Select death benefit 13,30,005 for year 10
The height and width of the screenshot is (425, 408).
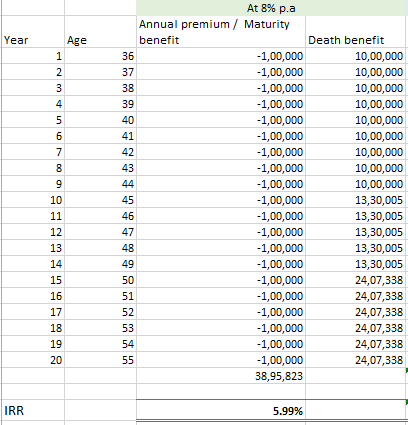[x=355, y=200]
